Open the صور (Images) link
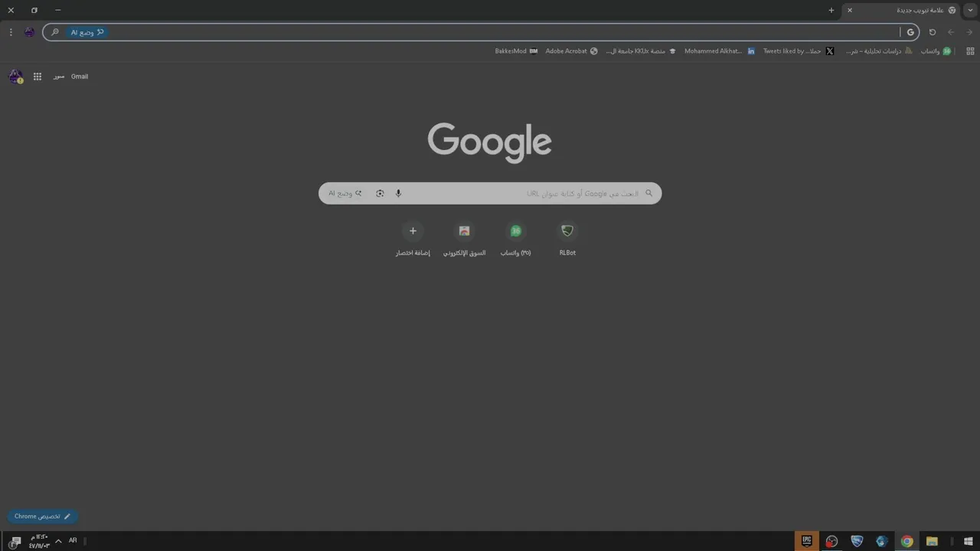Image resolution: width=980 pixels, height=551 pixels. pos(59,77)
